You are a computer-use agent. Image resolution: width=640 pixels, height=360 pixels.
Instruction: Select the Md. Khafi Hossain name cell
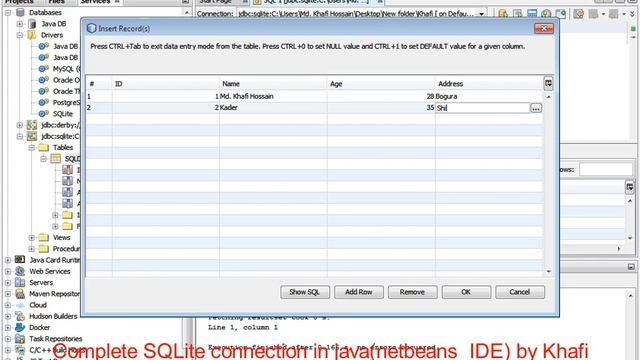(273, 96)
